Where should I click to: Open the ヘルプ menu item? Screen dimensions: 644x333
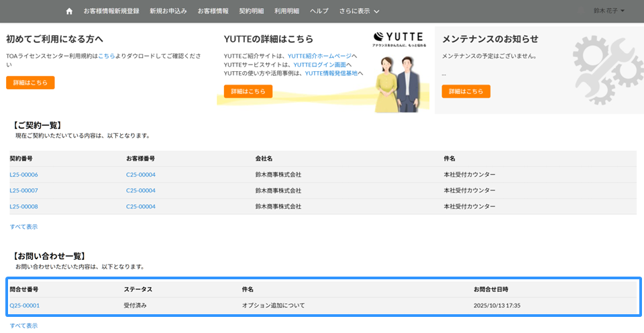pos(319,11)
